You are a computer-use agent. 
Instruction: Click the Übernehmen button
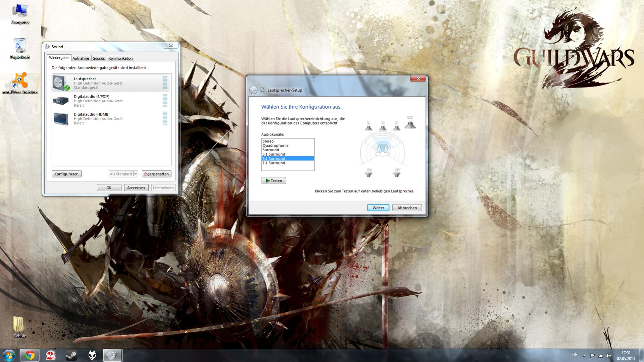[x=163, y=188]
